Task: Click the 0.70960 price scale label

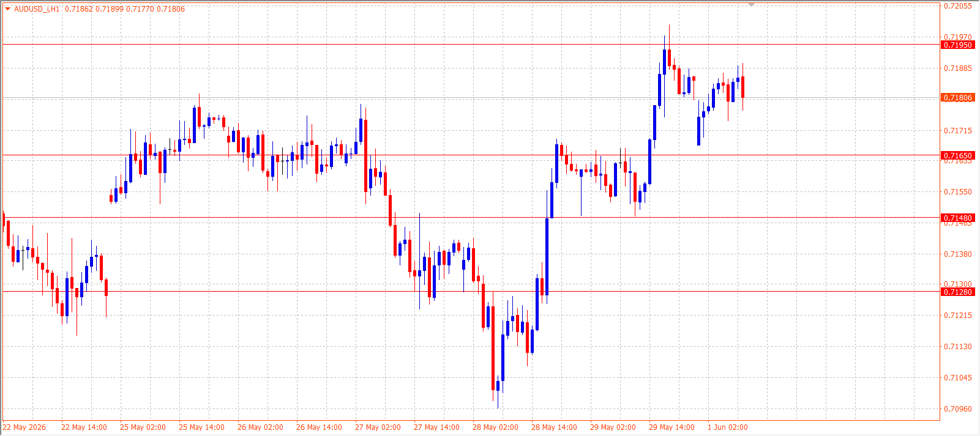Action: point(958,409)
